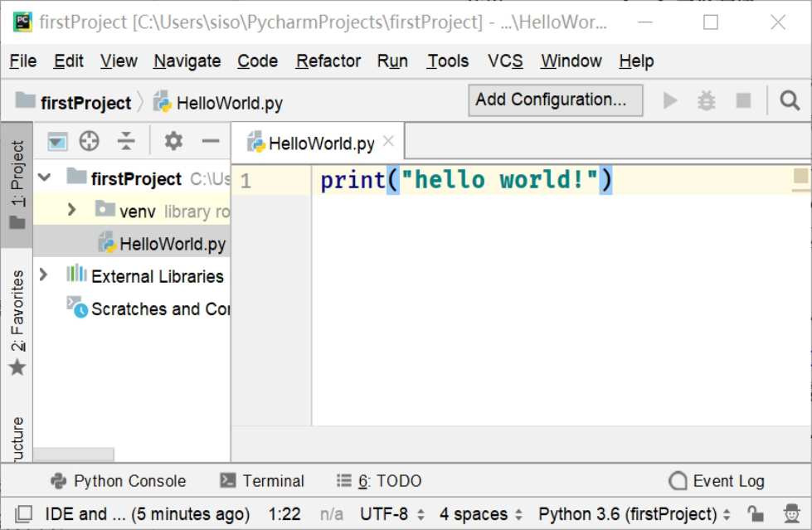
Task: Open the Code menu
Action: point(257,61)
